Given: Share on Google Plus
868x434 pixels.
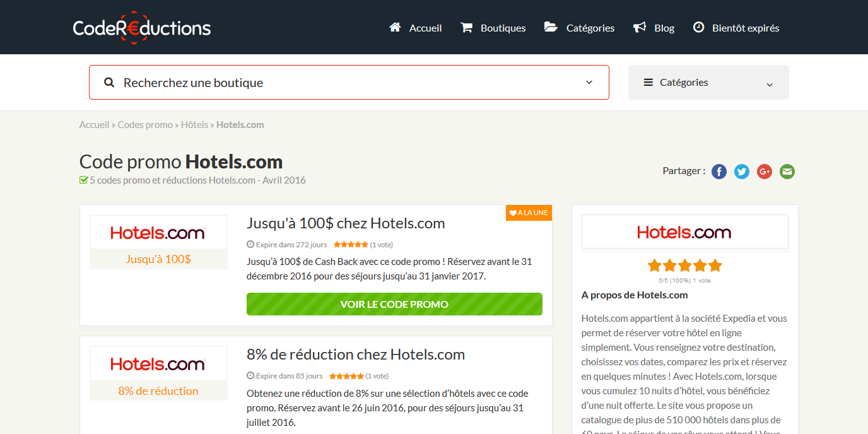Looking at the screenshot, I should (x=765, y=171).
